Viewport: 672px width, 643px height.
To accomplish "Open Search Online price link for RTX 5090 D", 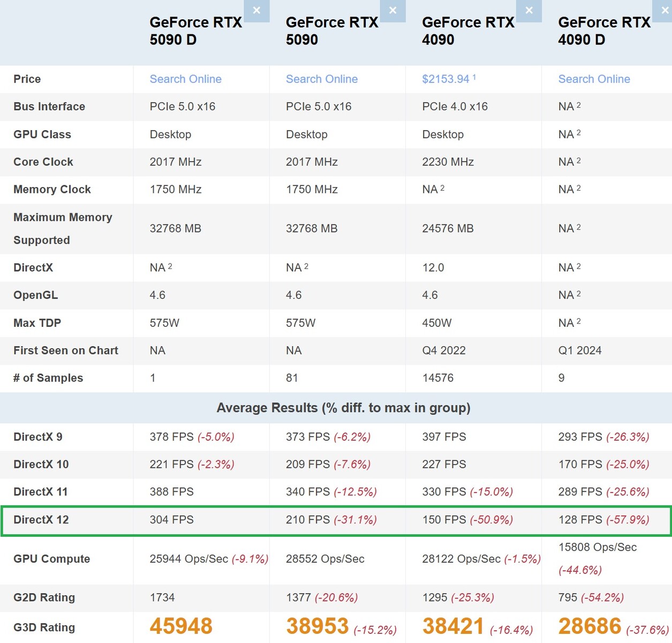I will (185, 79).
